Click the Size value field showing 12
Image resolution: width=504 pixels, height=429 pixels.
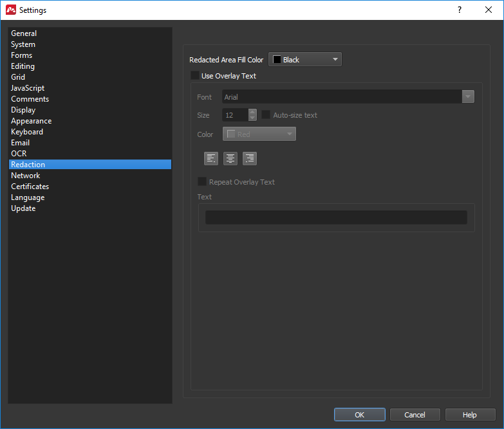[x=236, y=115]
